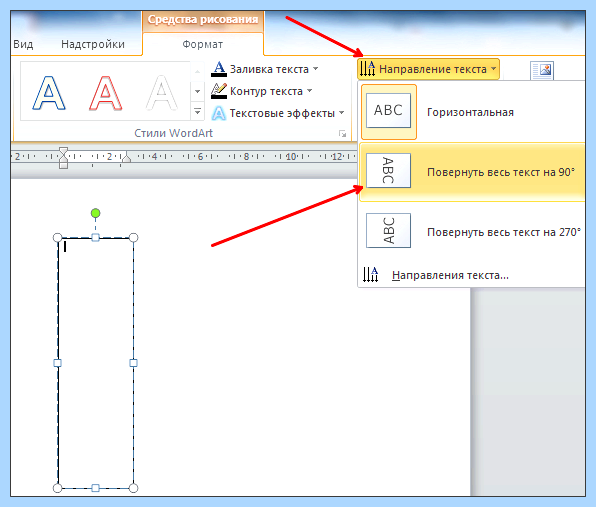Viewport: 596px width, 507px height.
Task: Click the first-line indent marker on ruler
Action: (x=63, y=151)
